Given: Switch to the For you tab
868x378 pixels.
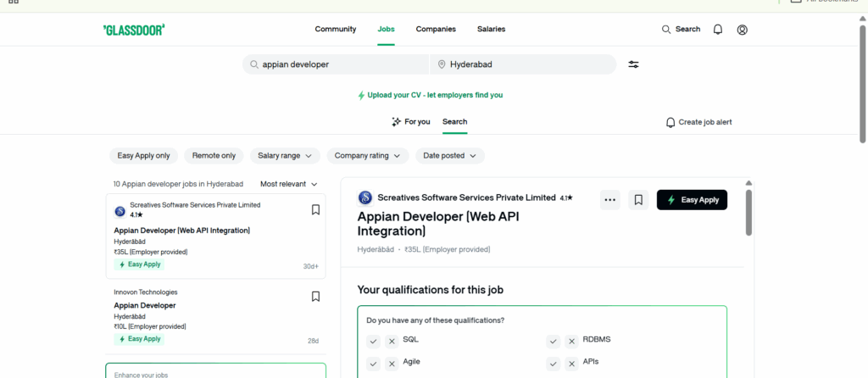Looking at the screenshot, I should (x=410, y=122).
